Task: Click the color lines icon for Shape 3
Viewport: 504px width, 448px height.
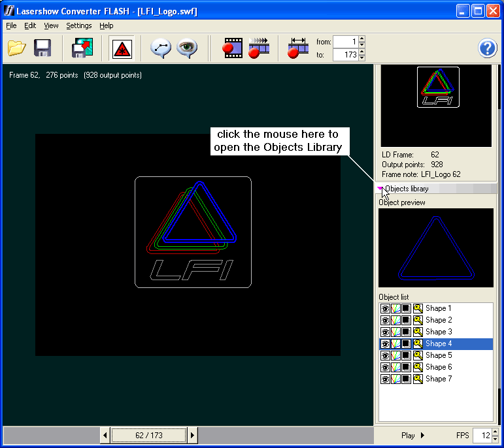Action: tap(395, 332)
